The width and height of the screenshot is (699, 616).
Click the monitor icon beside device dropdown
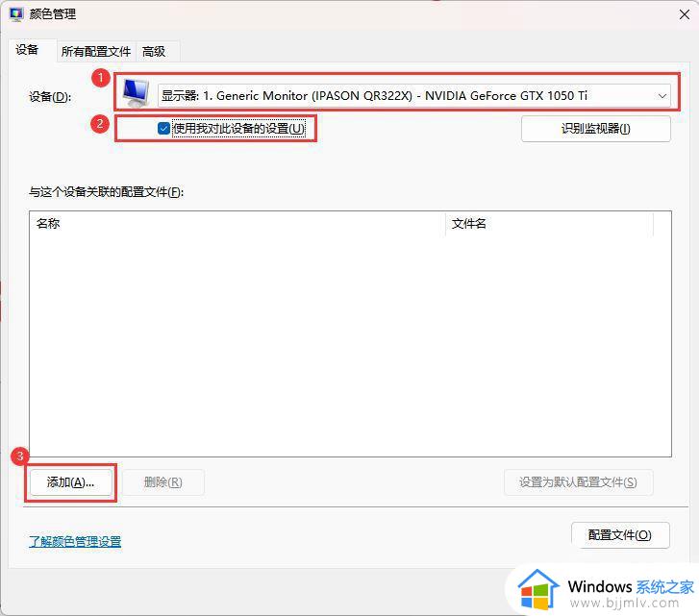(x=136, y=92)
